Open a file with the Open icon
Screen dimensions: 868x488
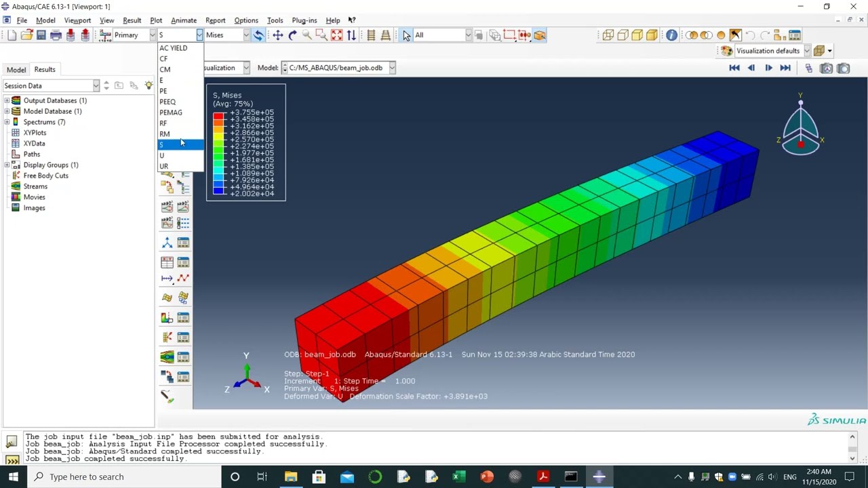coord(26,35)
